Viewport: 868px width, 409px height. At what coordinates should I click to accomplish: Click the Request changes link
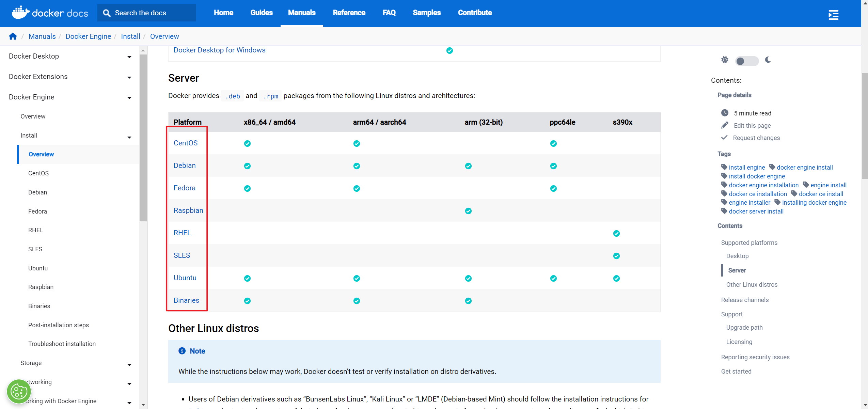[x=756, y=138]
